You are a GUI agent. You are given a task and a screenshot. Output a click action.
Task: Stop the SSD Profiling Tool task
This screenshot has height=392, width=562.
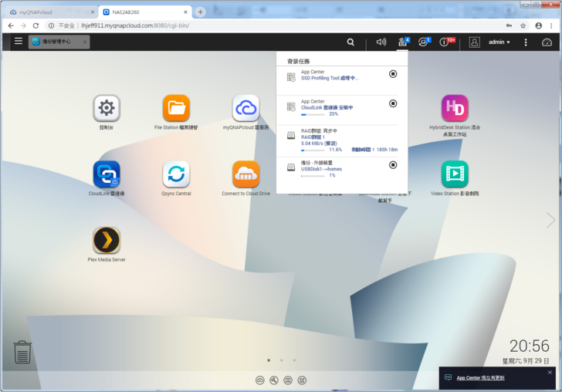(x=393, y=74)
